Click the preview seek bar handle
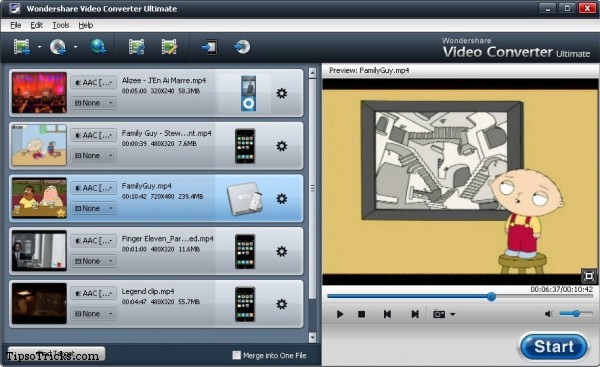The image size is (600, 367). pyautogui.click(x=491, y=296)
